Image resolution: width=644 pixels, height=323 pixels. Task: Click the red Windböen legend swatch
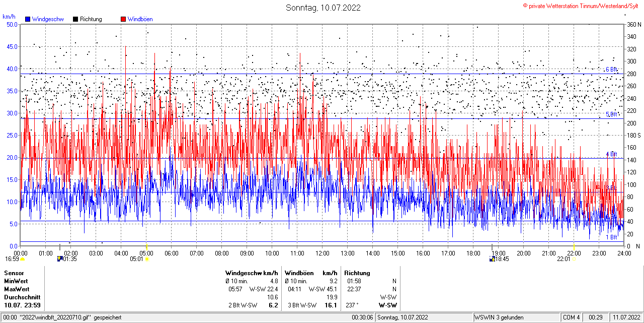[x=123, y=19]
